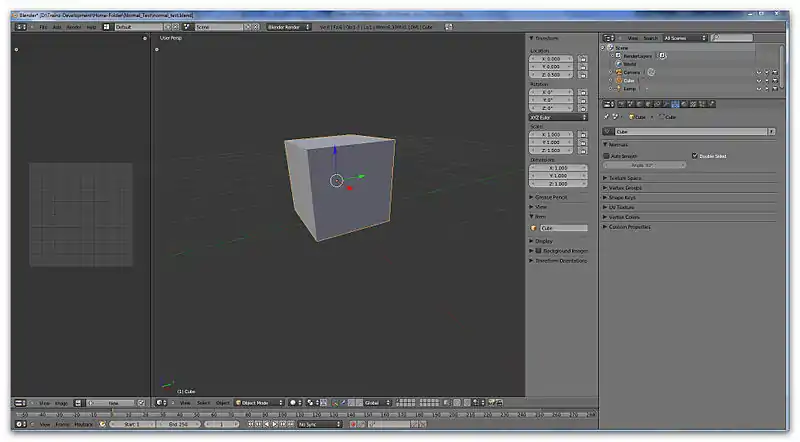Toggle visibility eye for the Camera object
Screen dimensions: 800x442
(758, 72)
